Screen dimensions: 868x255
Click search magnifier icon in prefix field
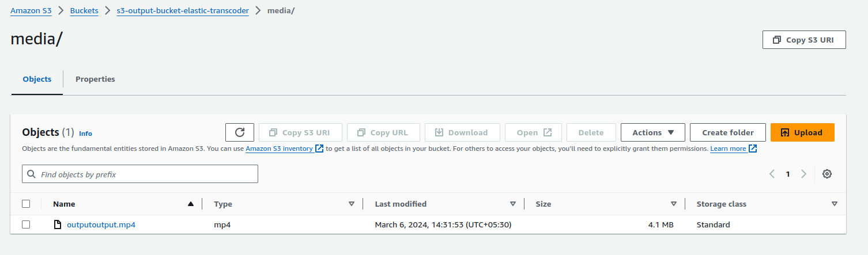coord(31,174)
